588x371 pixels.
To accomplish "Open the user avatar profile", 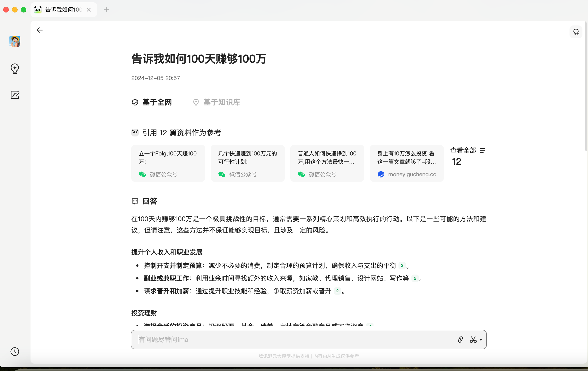I will tap(15, 41).
